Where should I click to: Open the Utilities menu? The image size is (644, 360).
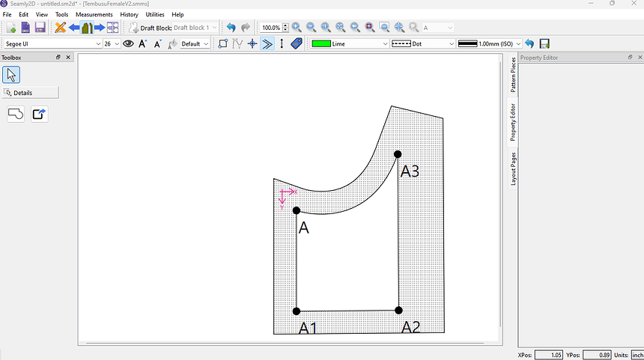(x=155, y=14)
